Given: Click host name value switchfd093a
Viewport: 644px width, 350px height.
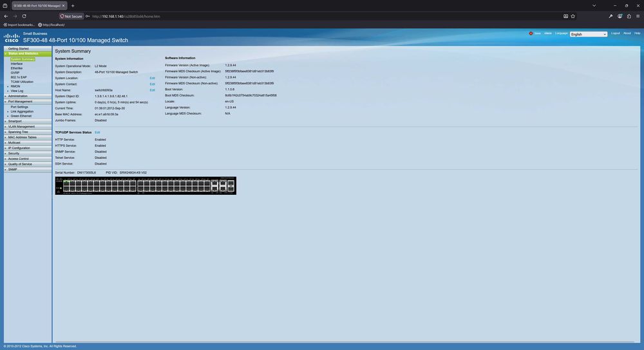Looking at the screenshot, I should pos(104,90).
